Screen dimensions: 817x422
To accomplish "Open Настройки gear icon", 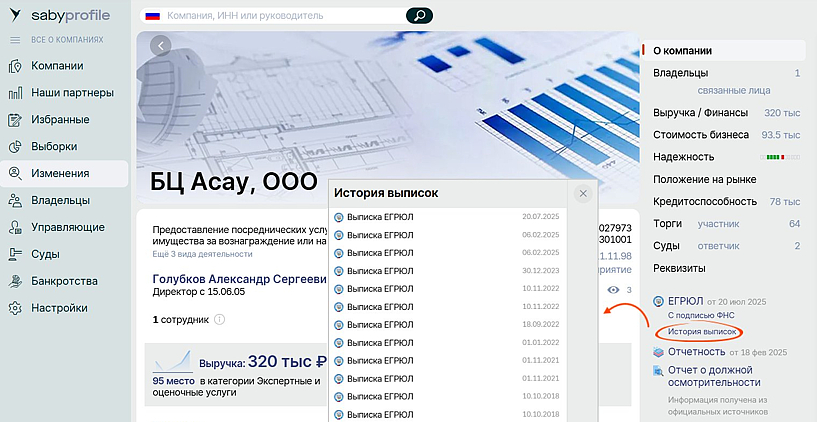I will click(x=15, y=308).
